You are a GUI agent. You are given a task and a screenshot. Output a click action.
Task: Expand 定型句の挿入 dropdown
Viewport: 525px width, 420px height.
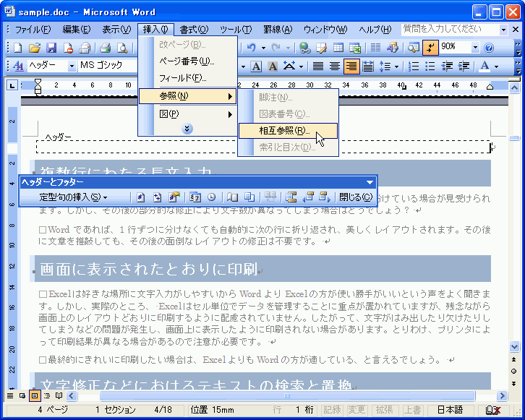coord(74,197)
